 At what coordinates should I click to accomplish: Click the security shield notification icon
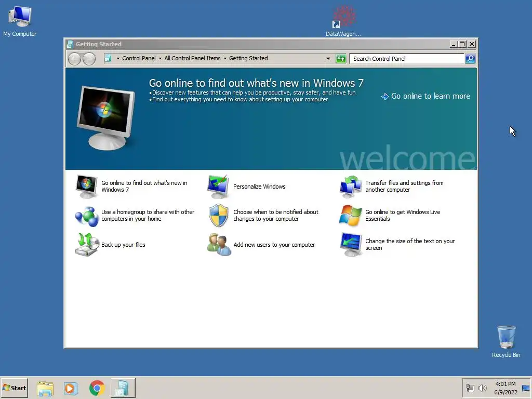point(218,216)
